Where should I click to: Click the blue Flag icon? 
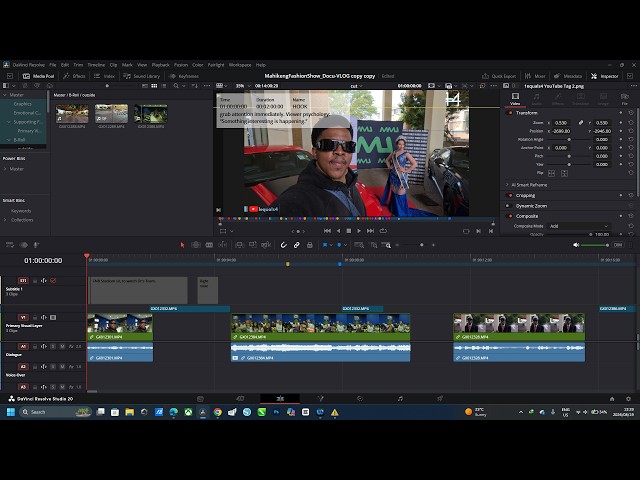(x=325, y=245)
